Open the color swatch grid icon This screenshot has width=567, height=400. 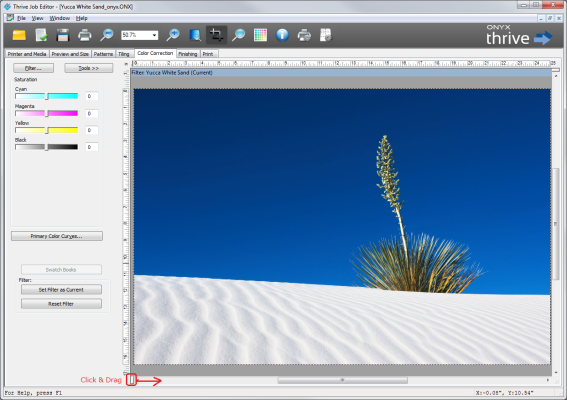pyautogui.click(x=260, y=35)
